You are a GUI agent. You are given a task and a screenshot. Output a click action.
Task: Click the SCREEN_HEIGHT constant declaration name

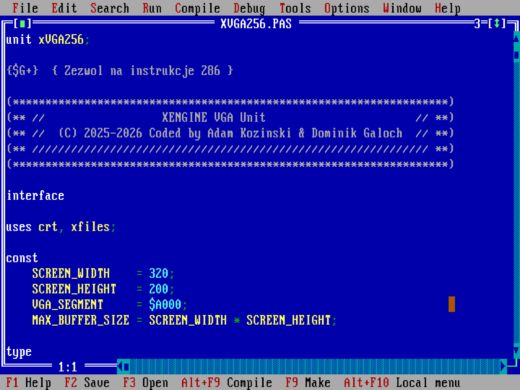tap(74, 289)
